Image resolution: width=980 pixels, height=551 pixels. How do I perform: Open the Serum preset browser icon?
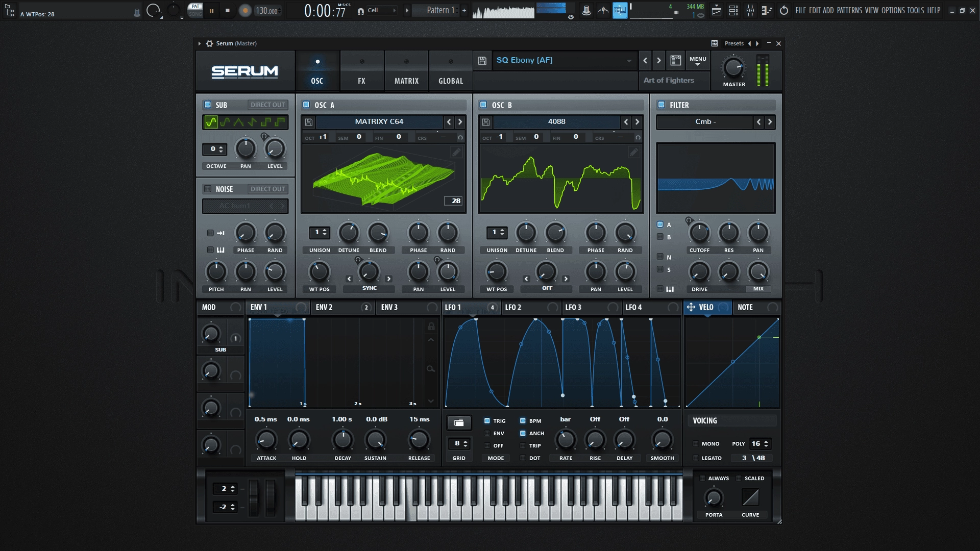tap(676, 61)
